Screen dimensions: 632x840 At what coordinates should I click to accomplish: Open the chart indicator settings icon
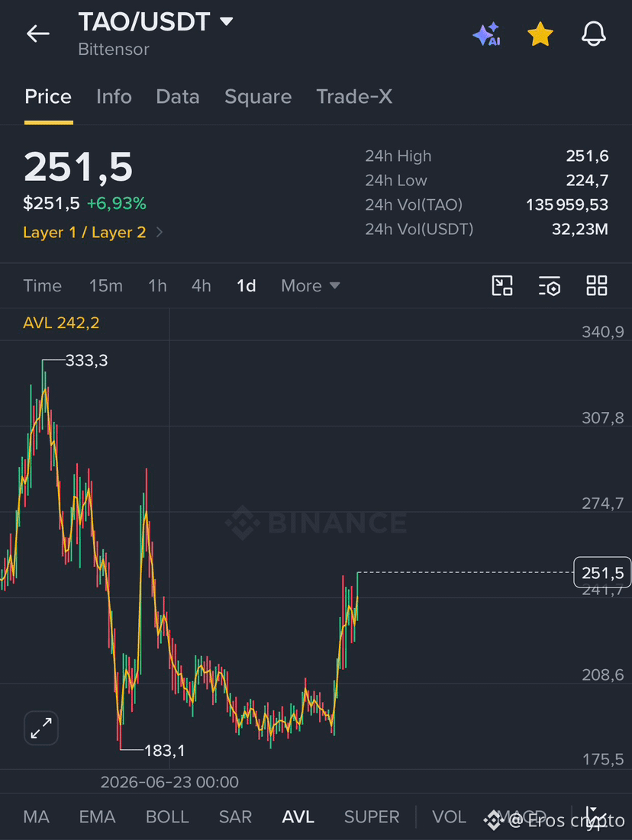click(550, 285)
